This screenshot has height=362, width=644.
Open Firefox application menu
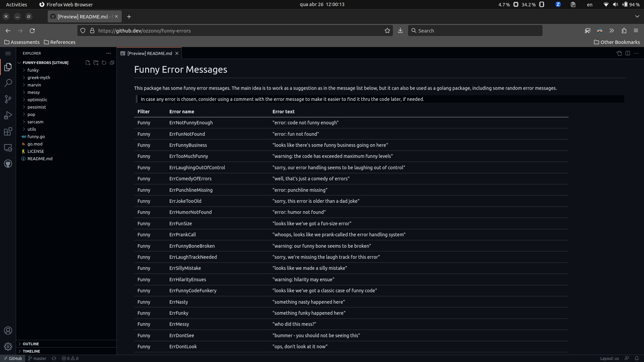(x=636, y=31)
